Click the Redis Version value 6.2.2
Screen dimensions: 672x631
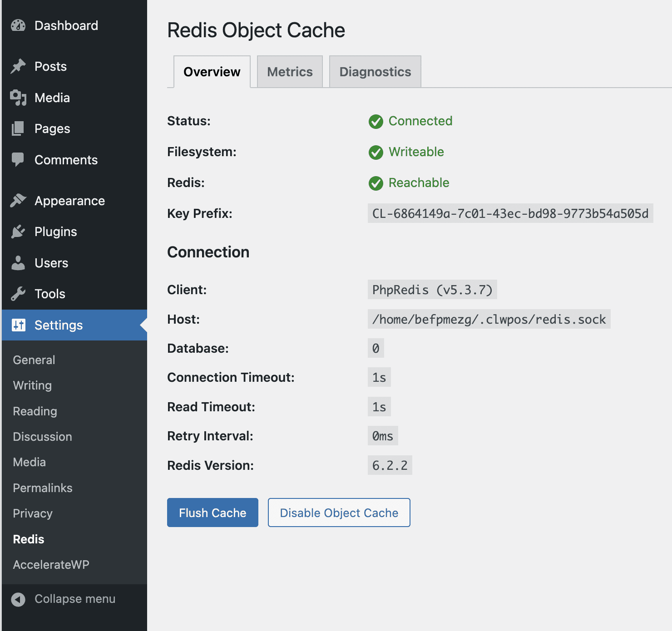pyautogui.click(x=390, y=465)
